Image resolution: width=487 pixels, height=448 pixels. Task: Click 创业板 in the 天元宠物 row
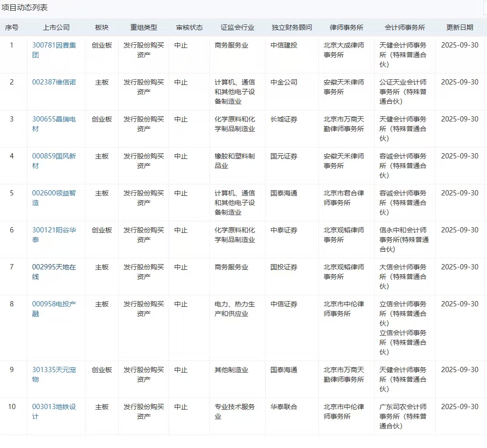[x=102, y=370]
